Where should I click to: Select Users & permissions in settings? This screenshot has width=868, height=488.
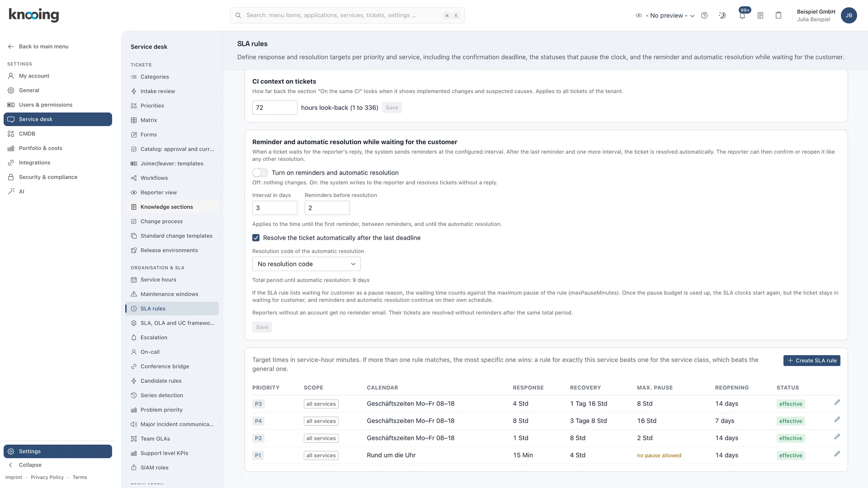pos(58,105)
